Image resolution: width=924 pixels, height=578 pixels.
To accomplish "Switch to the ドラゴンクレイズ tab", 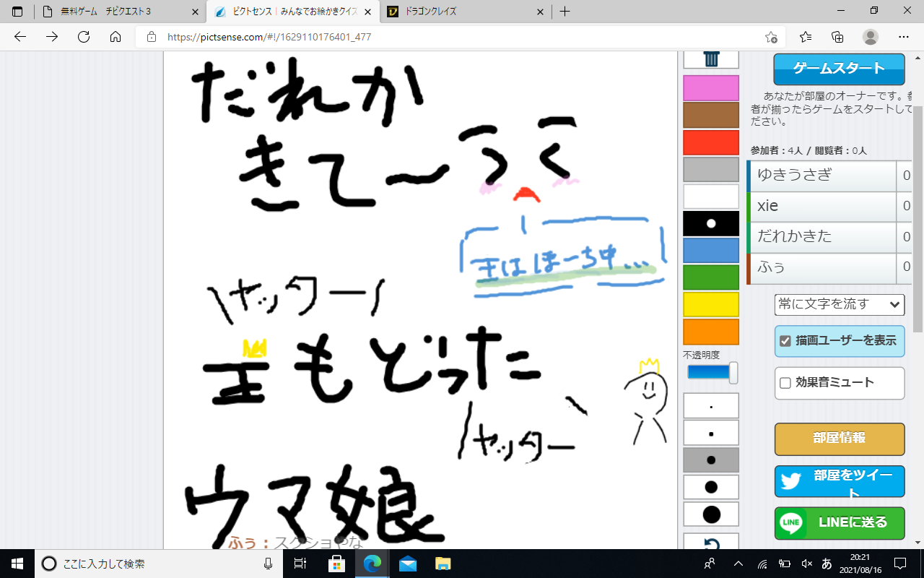I will 462,12.
